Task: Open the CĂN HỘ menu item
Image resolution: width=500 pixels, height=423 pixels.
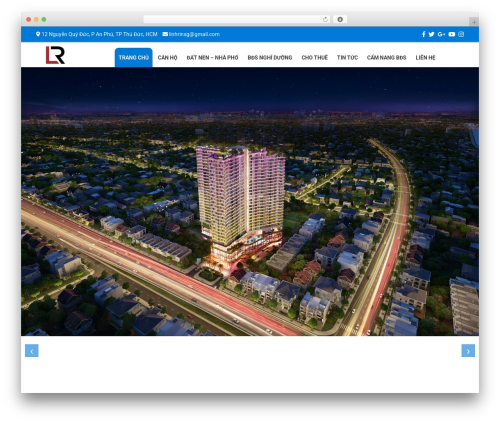Action: tap(167, 58)
